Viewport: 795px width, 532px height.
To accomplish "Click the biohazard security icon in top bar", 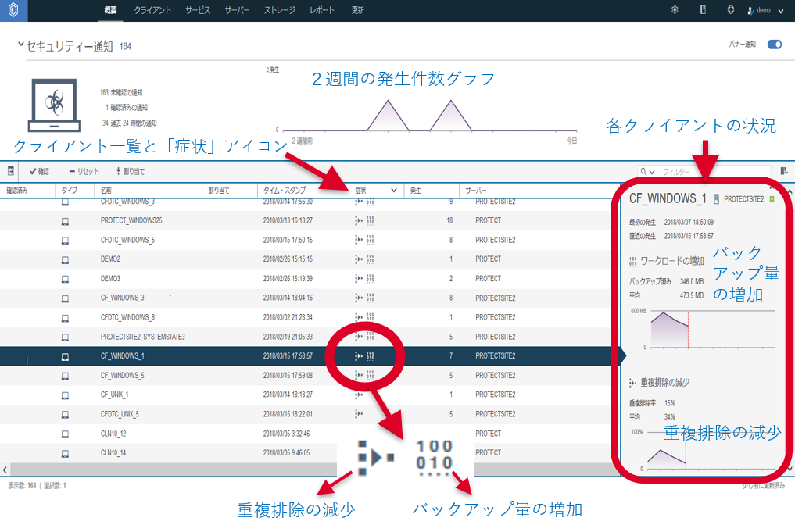I will coord(675,10).
